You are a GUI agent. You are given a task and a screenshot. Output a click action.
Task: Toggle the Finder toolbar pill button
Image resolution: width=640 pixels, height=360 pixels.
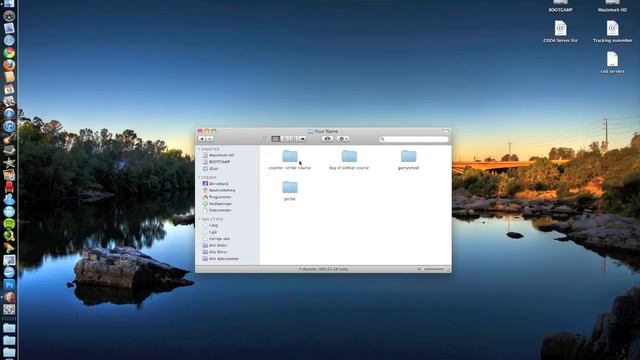(x=445, y=131)
